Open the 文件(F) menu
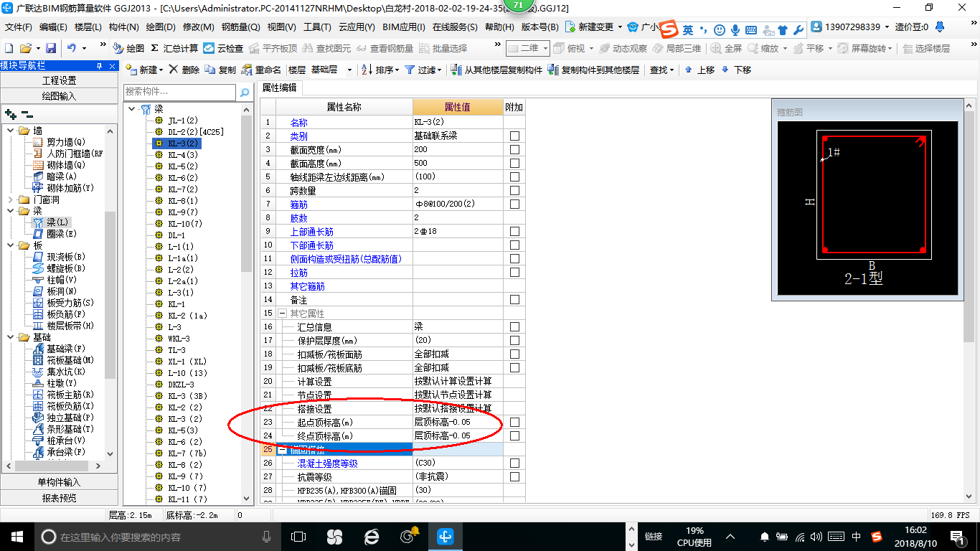Screen dimensions: 980x551 (x=19, y=27)
